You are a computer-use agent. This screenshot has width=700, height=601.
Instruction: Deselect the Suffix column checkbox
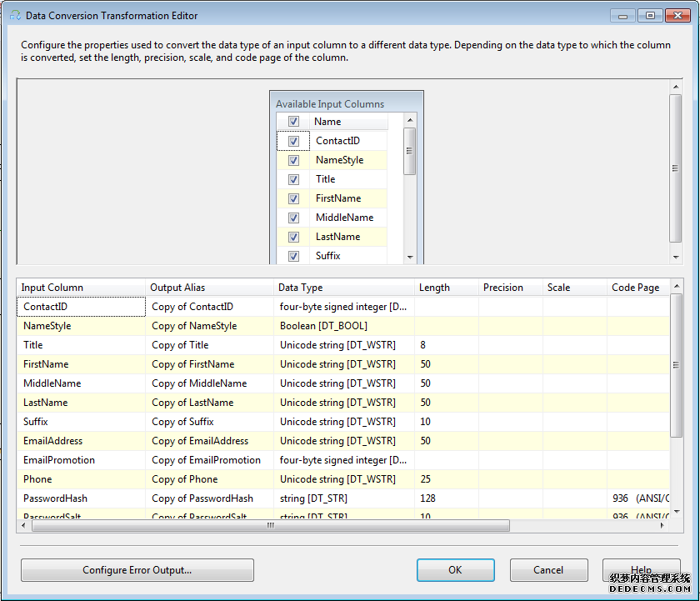coord(293,256)
